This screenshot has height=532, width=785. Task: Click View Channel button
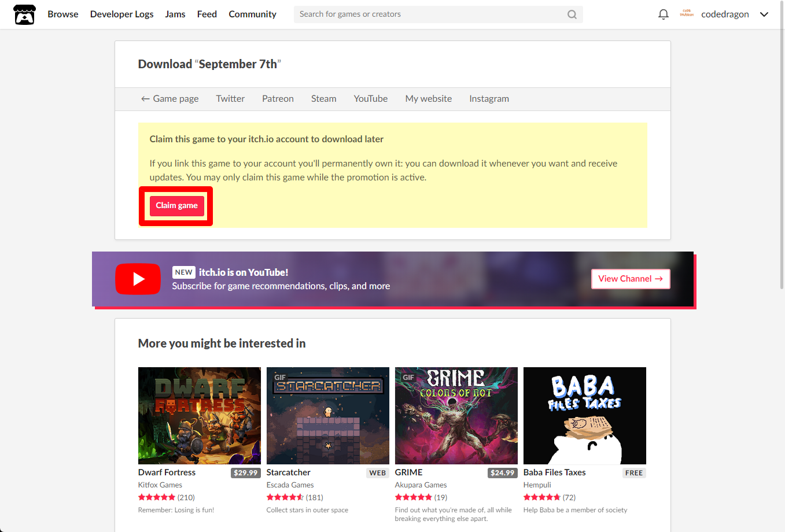(x=631, y=279)
